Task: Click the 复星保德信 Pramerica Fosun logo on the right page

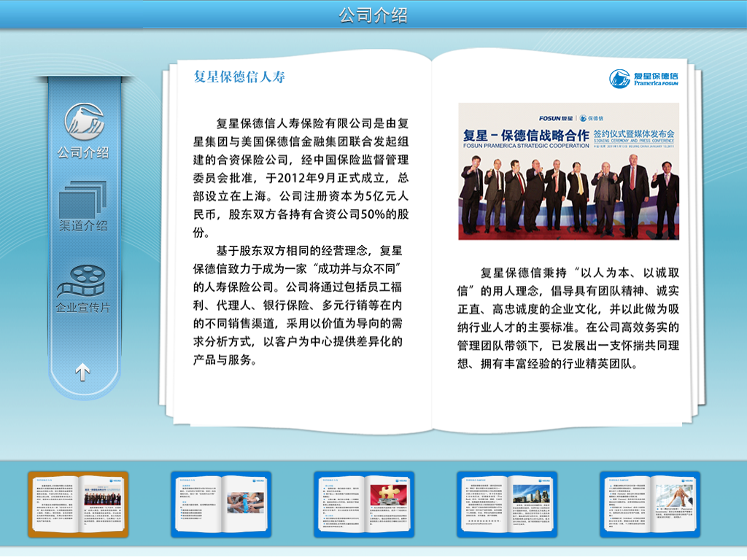Action: tap(643, 79)
